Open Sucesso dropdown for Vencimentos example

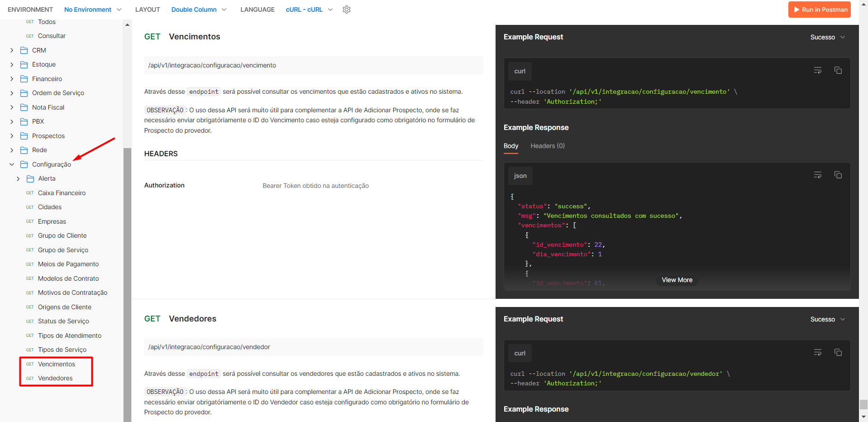pyautogui.click(x=828, y=37)
